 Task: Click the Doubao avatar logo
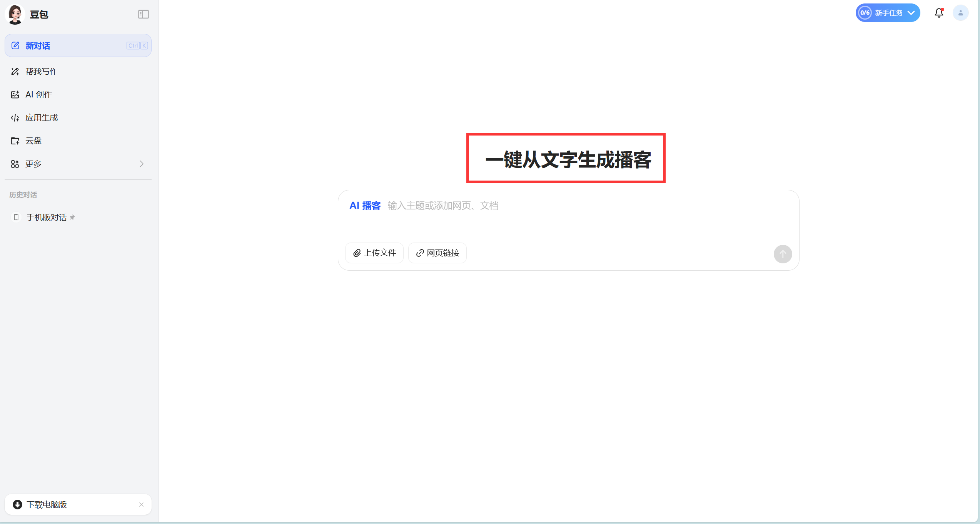15,14
